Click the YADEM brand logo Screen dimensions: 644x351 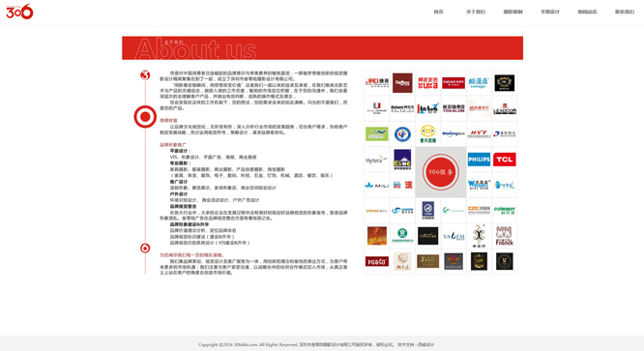coord(454,236)
